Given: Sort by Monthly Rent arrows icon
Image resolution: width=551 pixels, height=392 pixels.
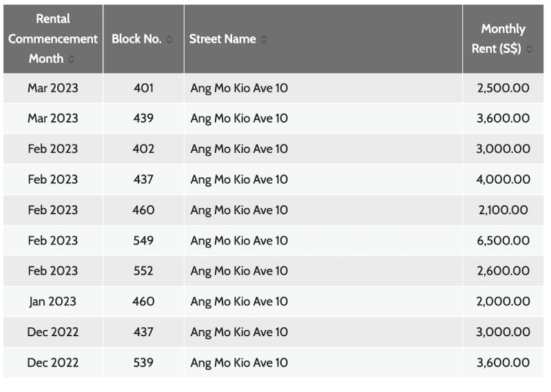Looking at the screenshot, I should 529,50.
